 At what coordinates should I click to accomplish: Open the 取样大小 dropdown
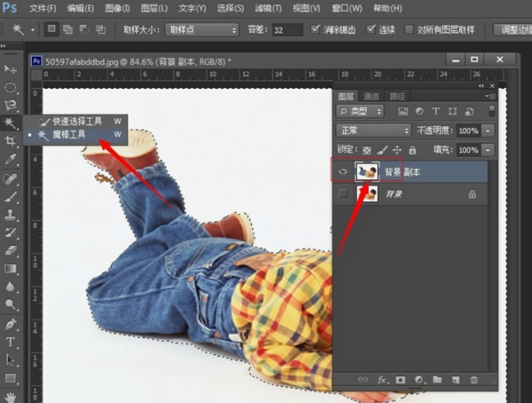coord(203,29)
